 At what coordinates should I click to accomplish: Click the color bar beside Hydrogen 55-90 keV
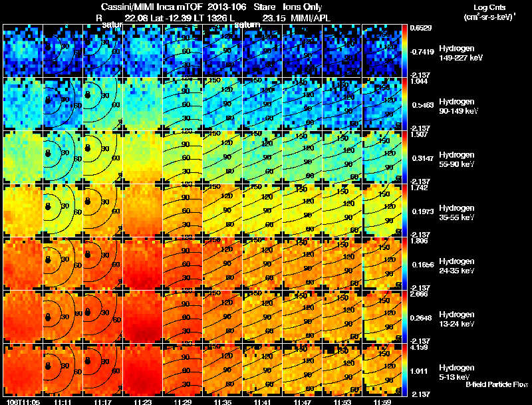click(404, 158)
